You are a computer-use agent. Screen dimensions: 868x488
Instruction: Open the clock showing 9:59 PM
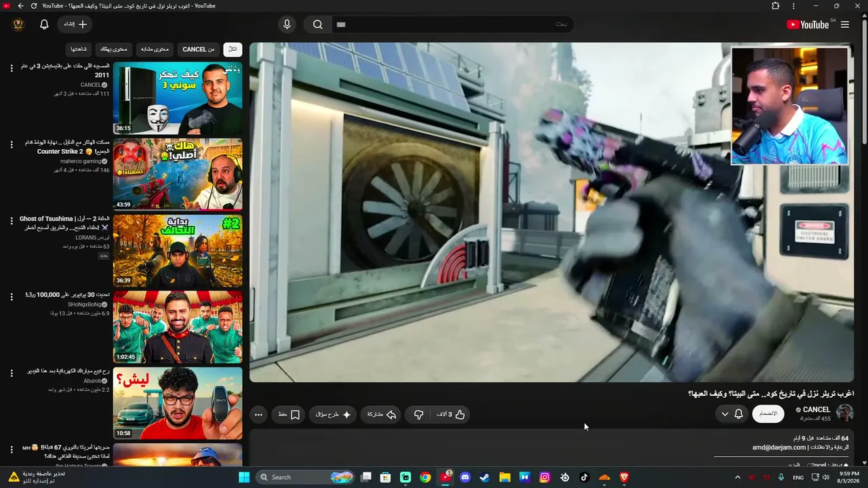(x=849, y=477)
